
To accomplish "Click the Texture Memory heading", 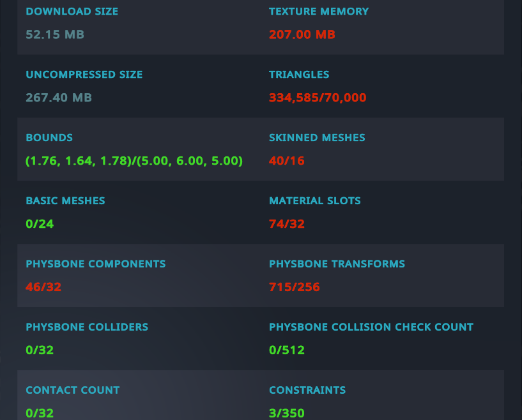I will 319,11.
